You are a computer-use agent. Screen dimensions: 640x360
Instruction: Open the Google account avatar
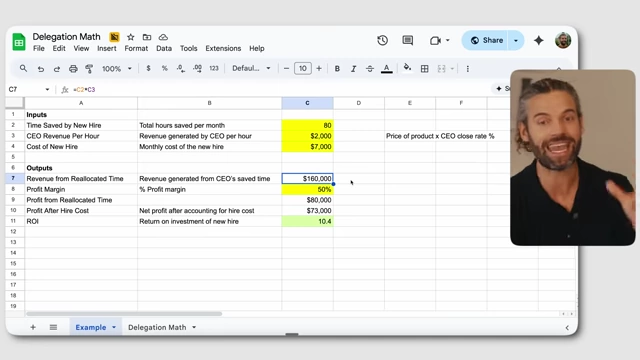pyautogui.click(x=563, y=40)
